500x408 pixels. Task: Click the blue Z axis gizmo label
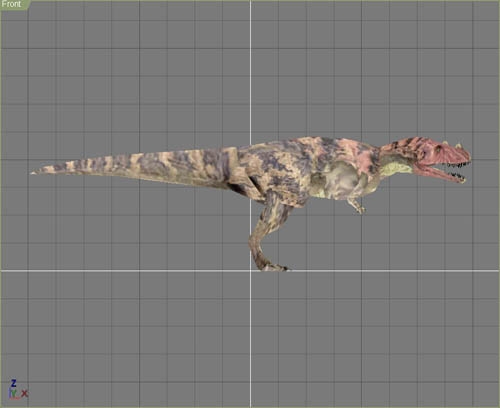14,383
